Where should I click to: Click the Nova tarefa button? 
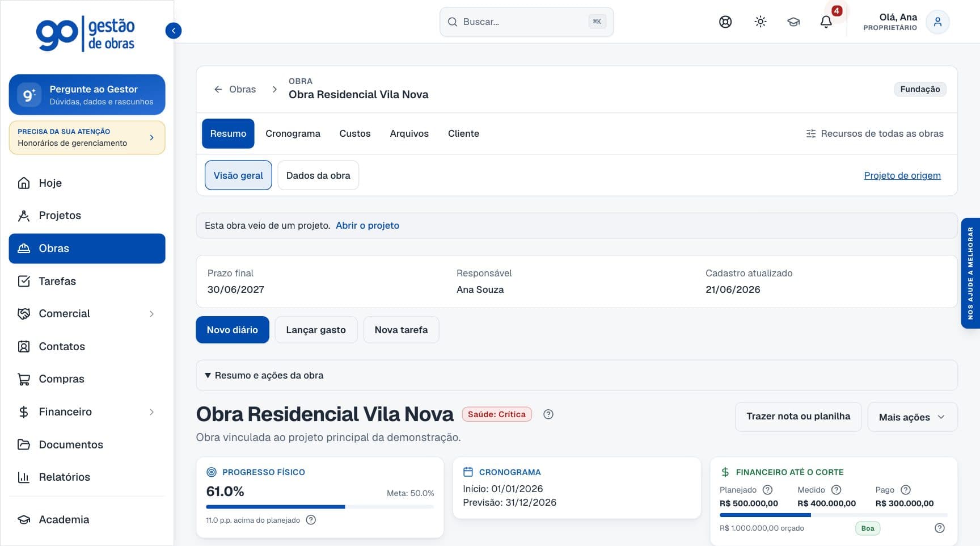tap(401, 330)
